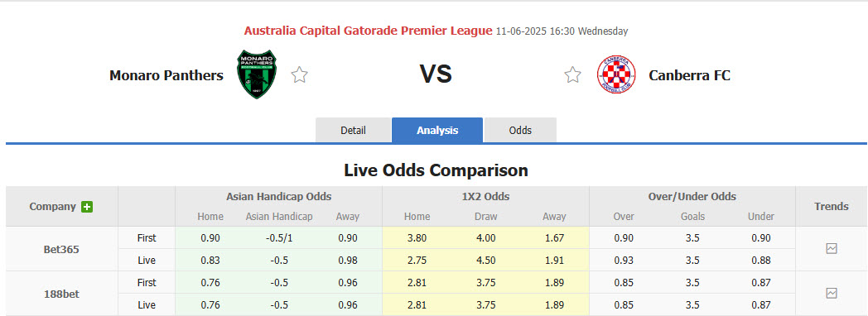Open the 188bet trends chart icon
This screenshot has height=316, width=868.
831,294
